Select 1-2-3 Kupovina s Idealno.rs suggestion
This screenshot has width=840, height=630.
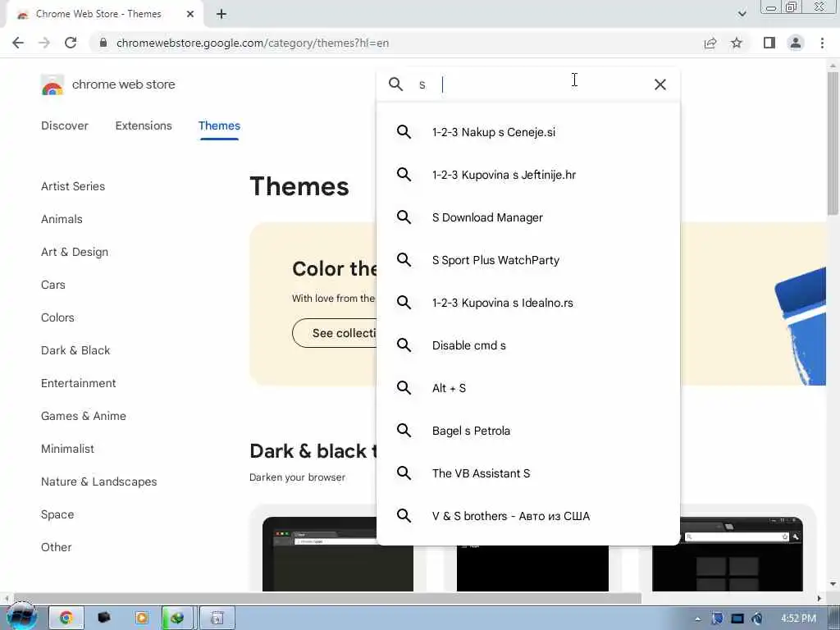(528, 303)
